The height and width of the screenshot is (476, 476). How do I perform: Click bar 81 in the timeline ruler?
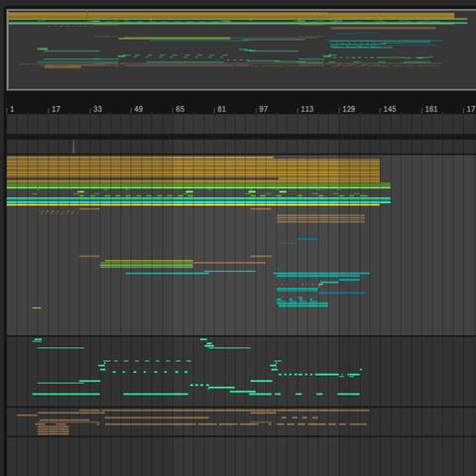(221, 109)
